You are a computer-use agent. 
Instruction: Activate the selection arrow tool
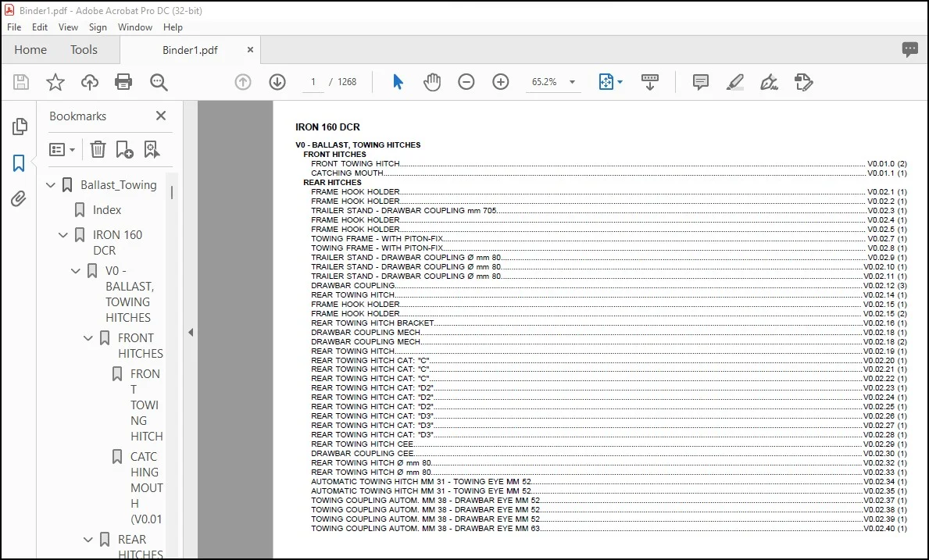pos(398,82)
